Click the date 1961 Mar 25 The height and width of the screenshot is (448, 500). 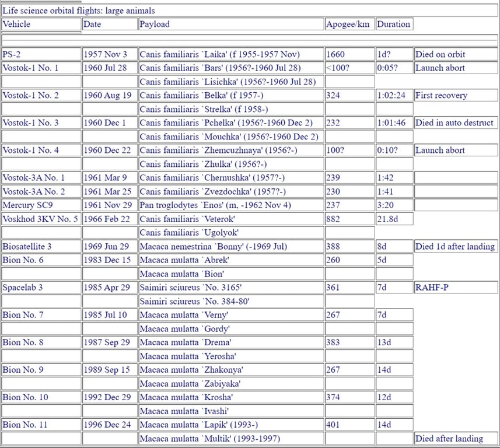[110, 191]
